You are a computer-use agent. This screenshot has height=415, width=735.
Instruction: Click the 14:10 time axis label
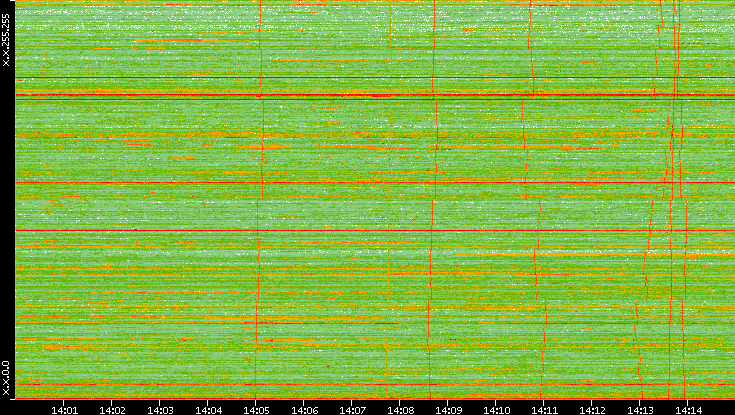pyautogui.click(x=496, y=411)
